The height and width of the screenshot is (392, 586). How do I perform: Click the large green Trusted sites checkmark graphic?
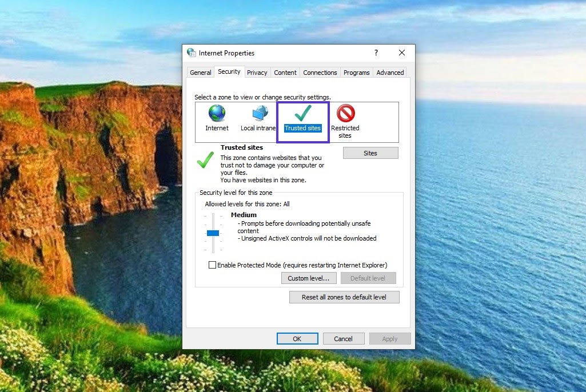(205, 161)
